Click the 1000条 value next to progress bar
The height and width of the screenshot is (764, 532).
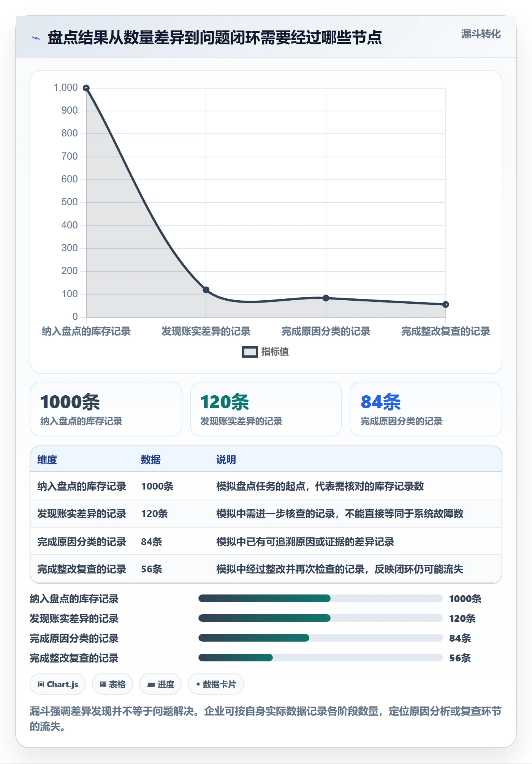(x=465, y=599)
